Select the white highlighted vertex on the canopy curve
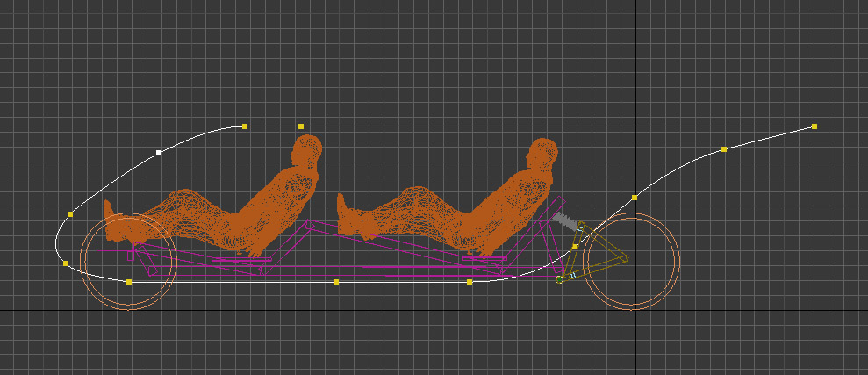868x375 pixels. pyautogui.click(x=159, y=153)
